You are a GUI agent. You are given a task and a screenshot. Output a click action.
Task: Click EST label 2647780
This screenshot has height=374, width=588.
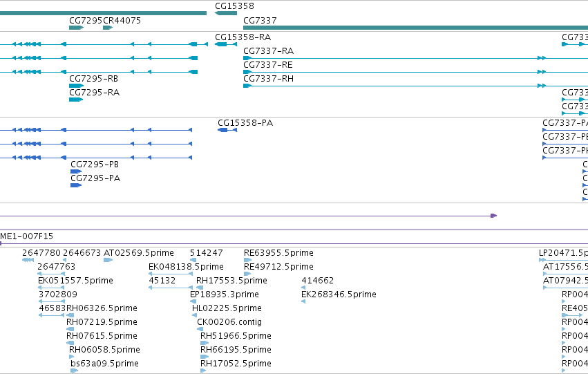pos(41,253)
